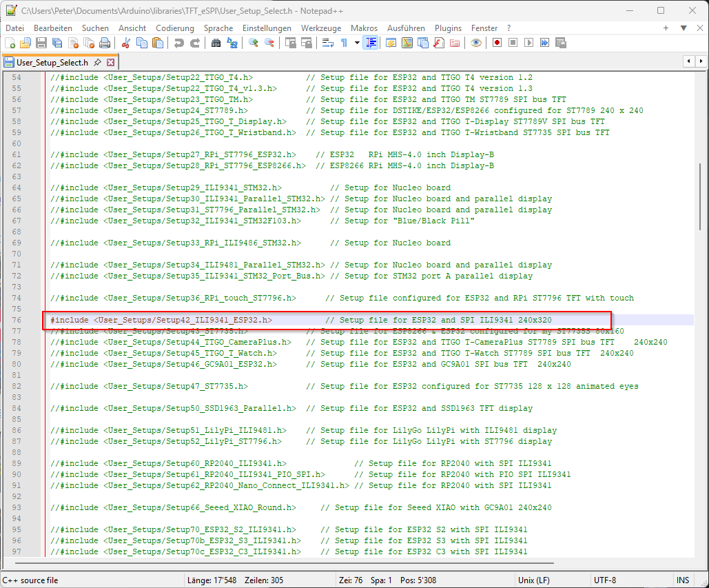Click the Undo arrow icon
This screenshot has height=588, width=709.
pos(179,43)
